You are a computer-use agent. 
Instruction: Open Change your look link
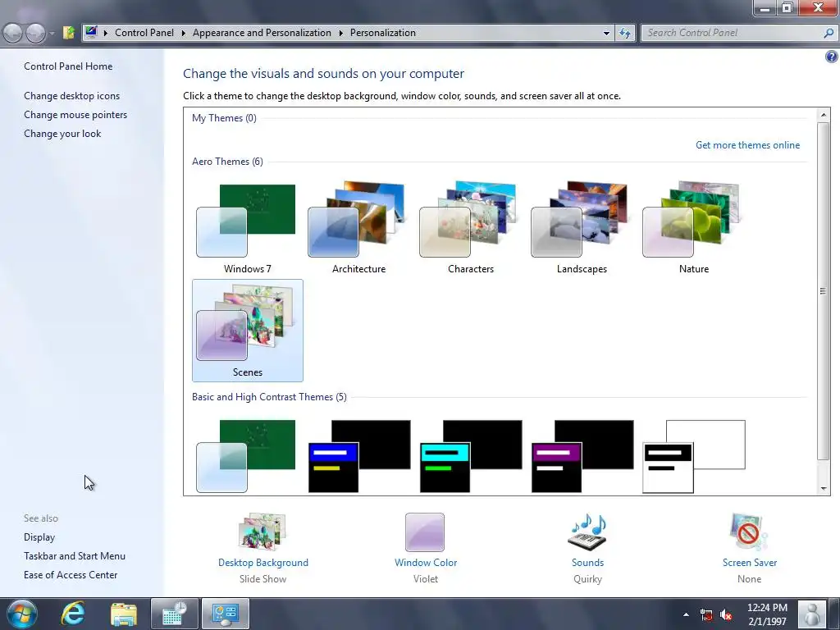[x=62, y=134]
